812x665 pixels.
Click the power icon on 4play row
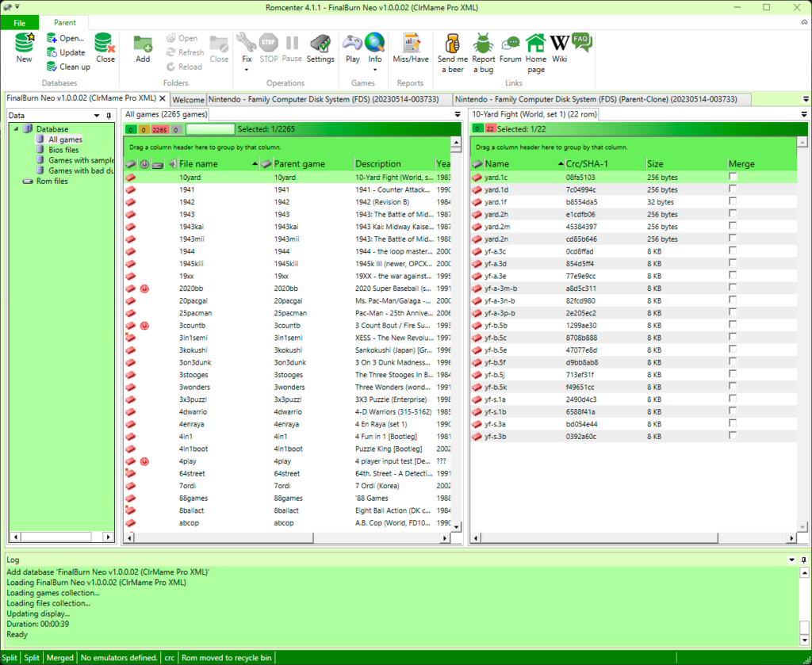[144, 461]
